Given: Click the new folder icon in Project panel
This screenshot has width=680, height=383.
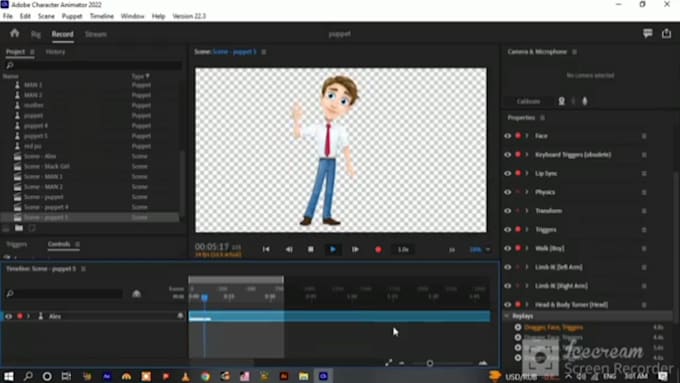Looking at the screenshot, I should point(19,228).
